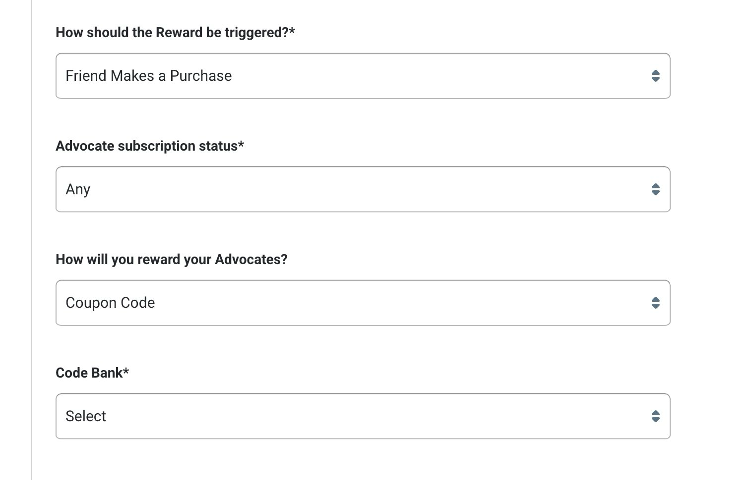
Task: Open the Advocate reward type dropdown
Action: click(362, 303)
